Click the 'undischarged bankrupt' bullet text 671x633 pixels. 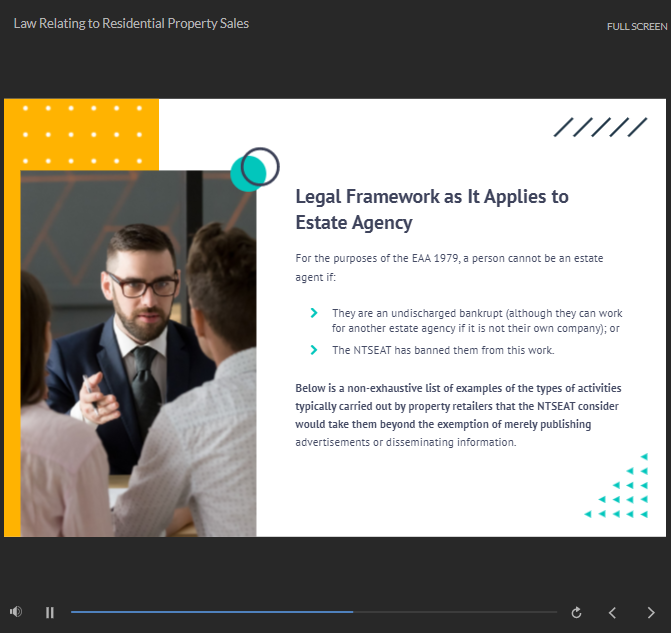coord(476,320)
